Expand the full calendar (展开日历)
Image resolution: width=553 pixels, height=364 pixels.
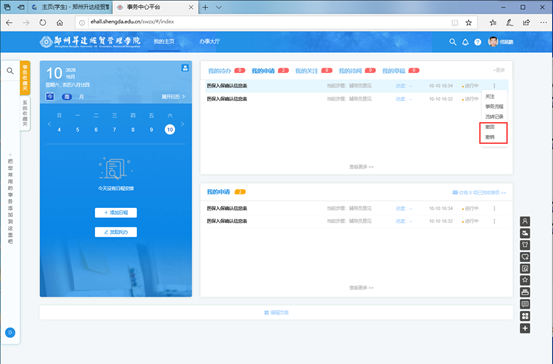[x=173, y=97]
